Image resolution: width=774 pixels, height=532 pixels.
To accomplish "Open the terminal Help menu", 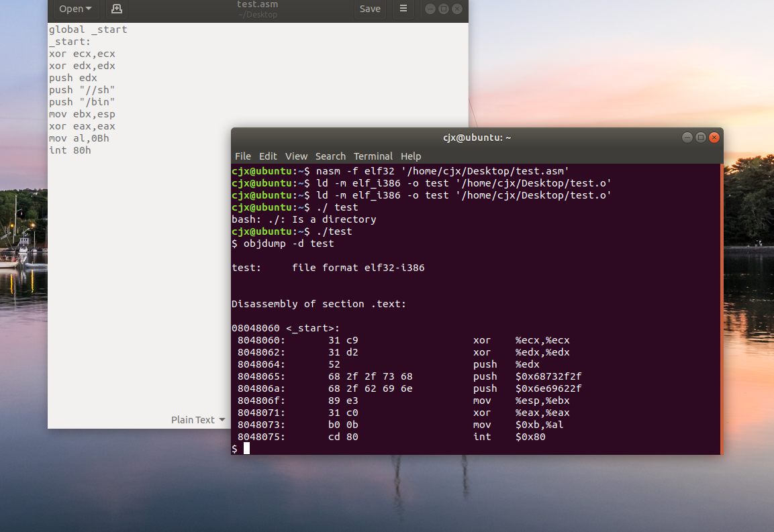I will pos(411,156).
